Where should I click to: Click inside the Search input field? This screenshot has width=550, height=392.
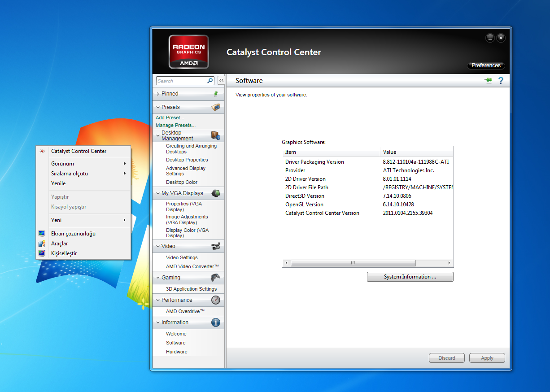click(180, 81)
